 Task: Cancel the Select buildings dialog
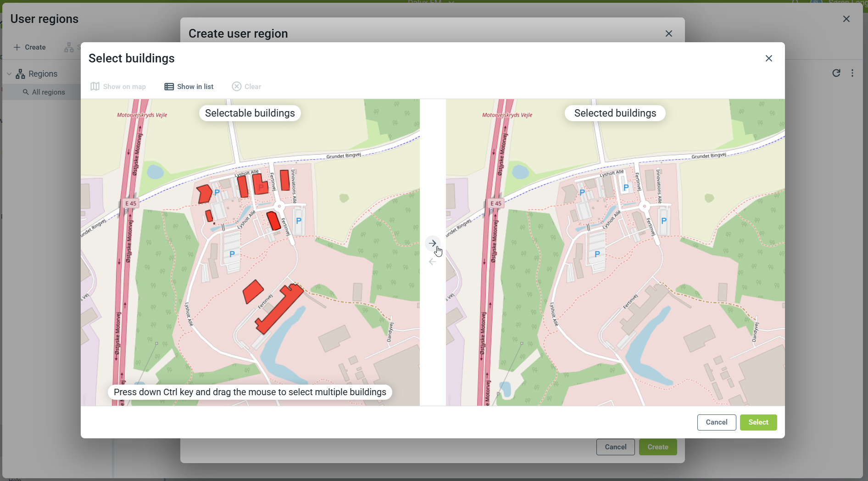[x=716, y=422]
